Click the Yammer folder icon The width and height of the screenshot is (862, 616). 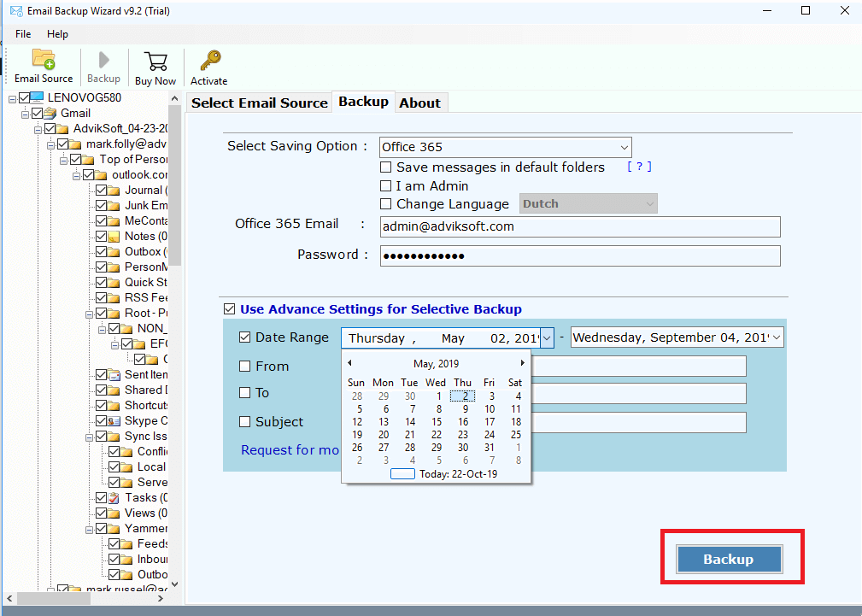pos(114,529)
